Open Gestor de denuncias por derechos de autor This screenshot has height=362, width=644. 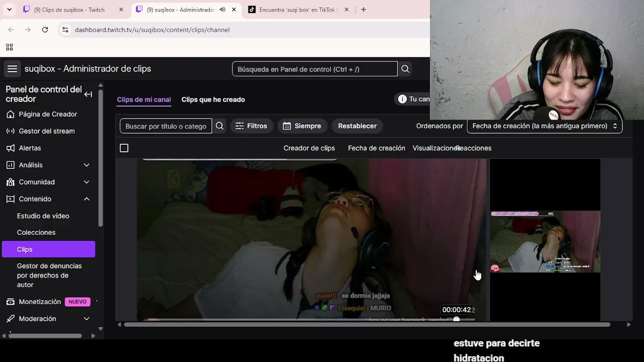[49, 275]
